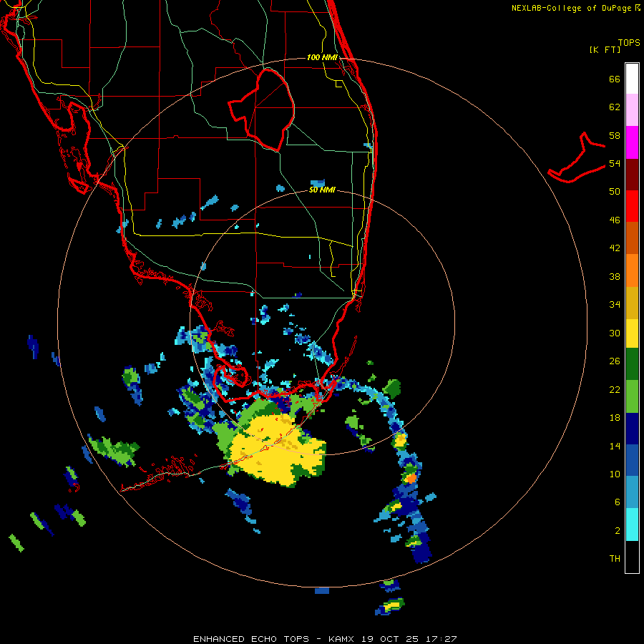Click the 50 NMI range ring label
This screenshot has width=644, height=644.
click(x=322, y=190)
